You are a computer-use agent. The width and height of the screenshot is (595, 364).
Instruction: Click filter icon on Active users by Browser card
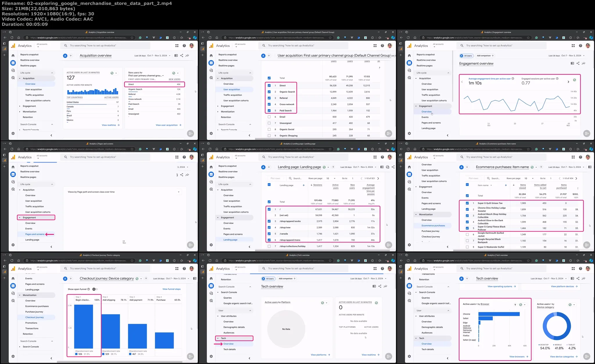pos(515,305)
